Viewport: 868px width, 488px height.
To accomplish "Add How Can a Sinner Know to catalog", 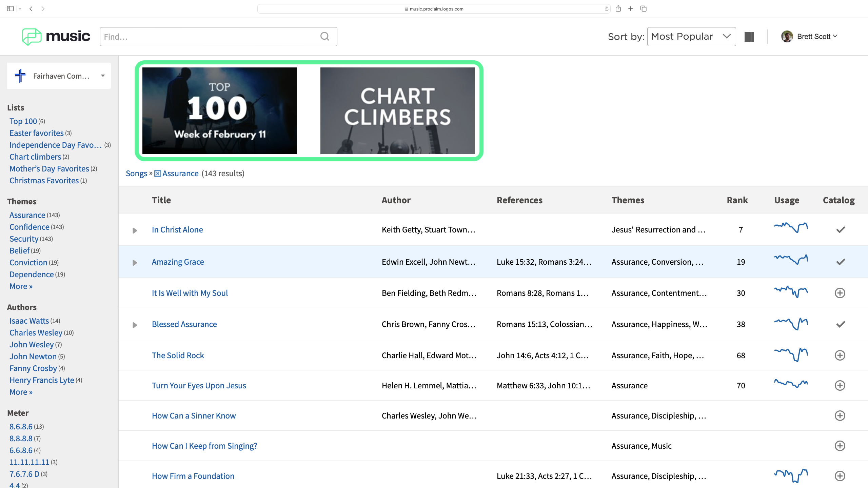I will point(840,415).
